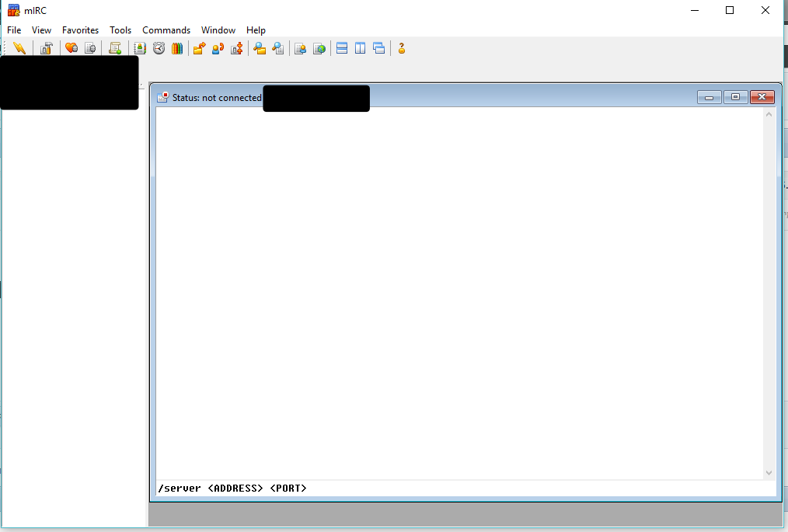The height and width of the screenshot is (532, 788).
Task: Tile windows vertically via toolbar icon
Action: 361,48
